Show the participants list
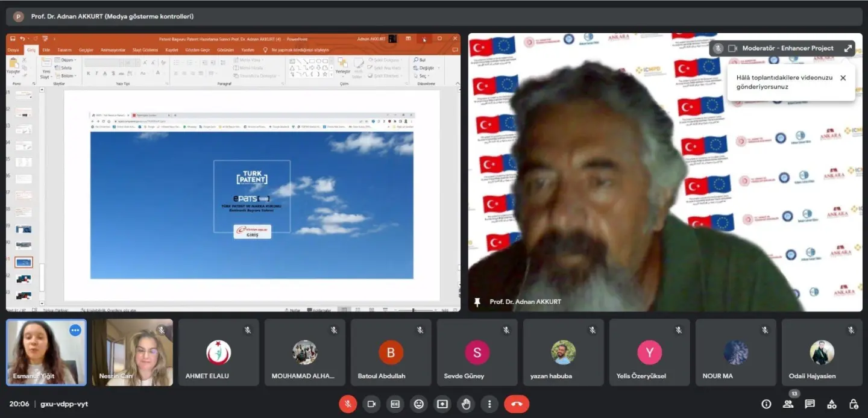868x418 pixels. 788,404
